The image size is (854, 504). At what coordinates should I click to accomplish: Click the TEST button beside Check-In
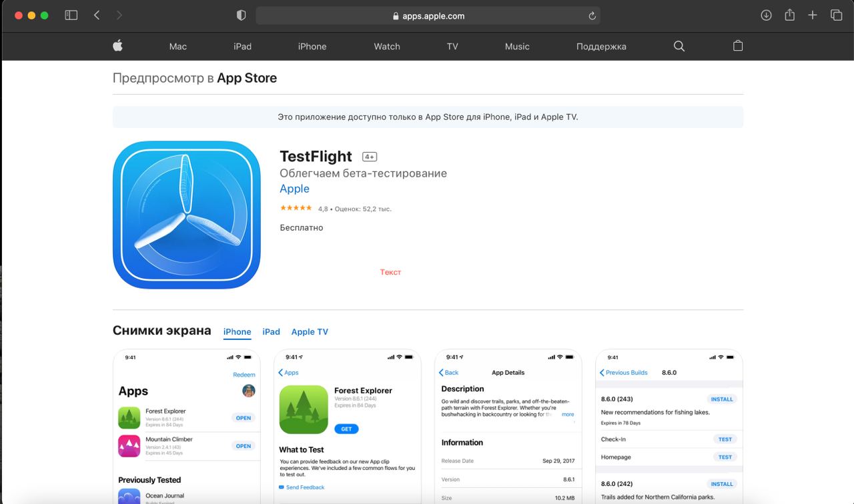click(x=725, y=439)
